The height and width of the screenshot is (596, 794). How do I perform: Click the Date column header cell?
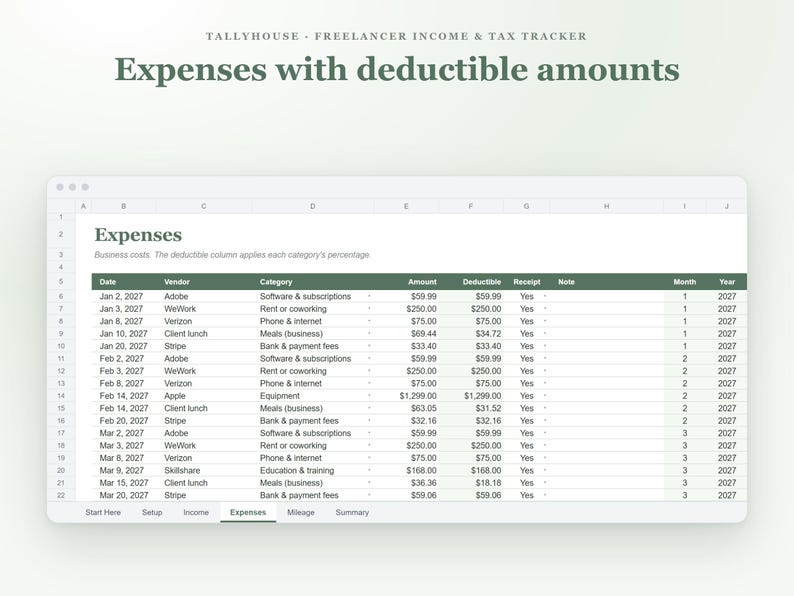point(124,282)
